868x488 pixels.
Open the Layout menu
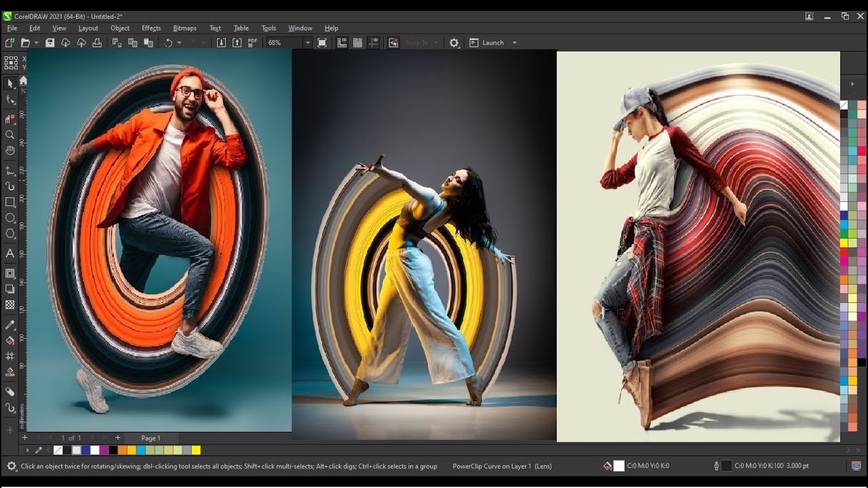88,28
